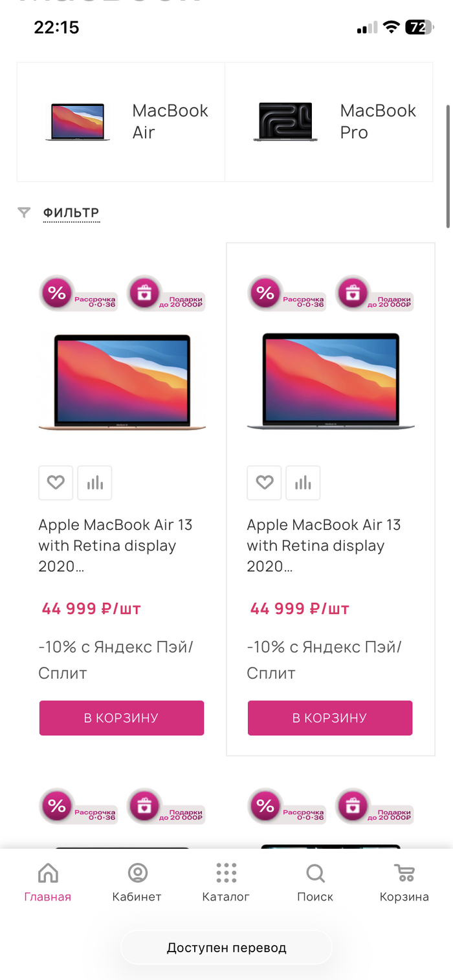Add gray MacBook Air to favorites heart

click(x=264, y=483)
